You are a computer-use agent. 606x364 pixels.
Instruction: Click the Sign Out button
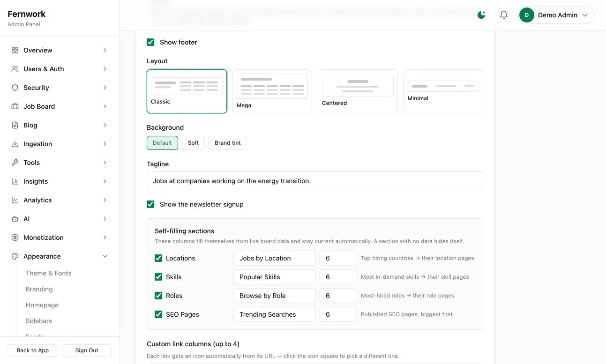[x=87, y=350]
